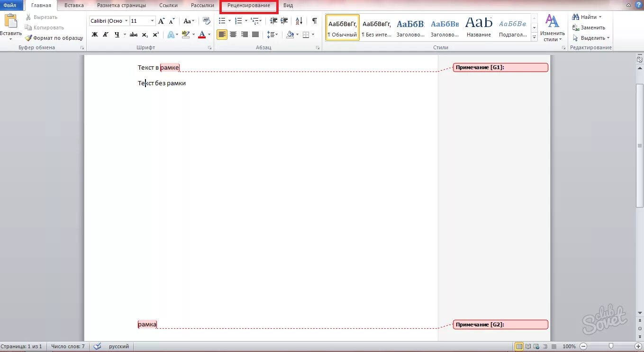Apply the text highlight color marker
Image resolution: width=644 pixels, height=352 pixels.
click(x=185, y=35)
